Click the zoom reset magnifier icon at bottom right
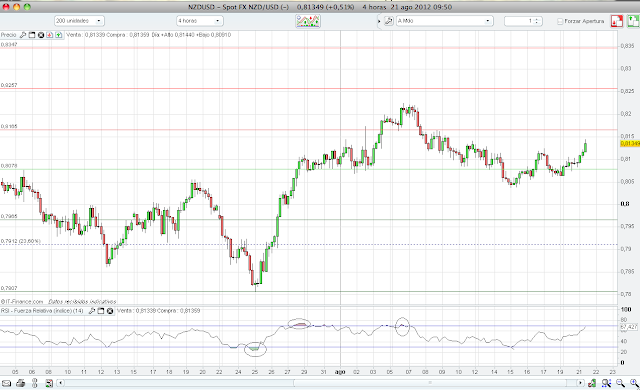Image resolution: width=640 pixels, height=390 pixels. pyautogui.click(x=606, y=383)
